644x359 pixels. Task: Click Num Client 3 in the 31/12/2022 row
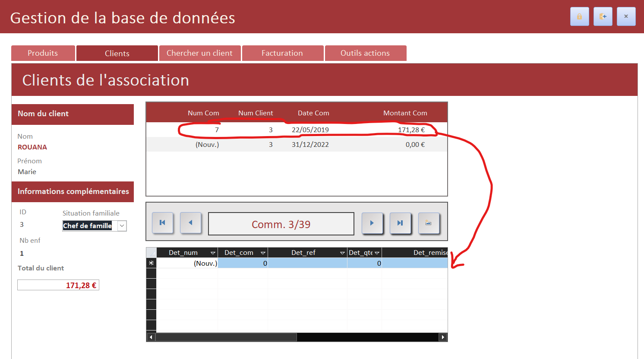tap(271, 144)
